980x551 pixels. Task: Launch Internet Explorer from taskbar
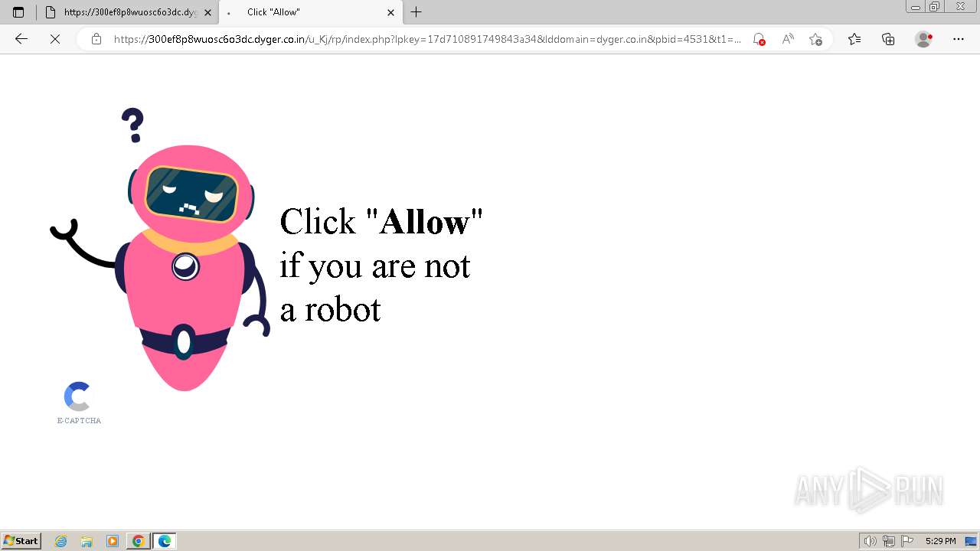coord(61,541)
